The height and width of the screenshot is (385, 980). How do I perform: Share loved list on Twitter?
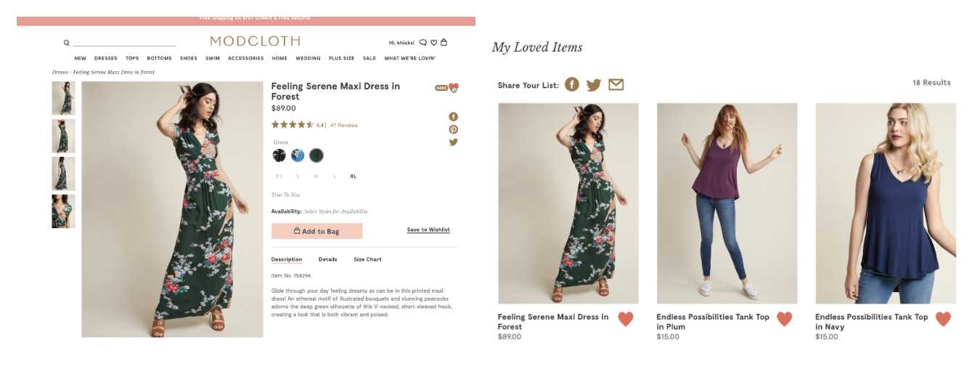tap(594, 85)
